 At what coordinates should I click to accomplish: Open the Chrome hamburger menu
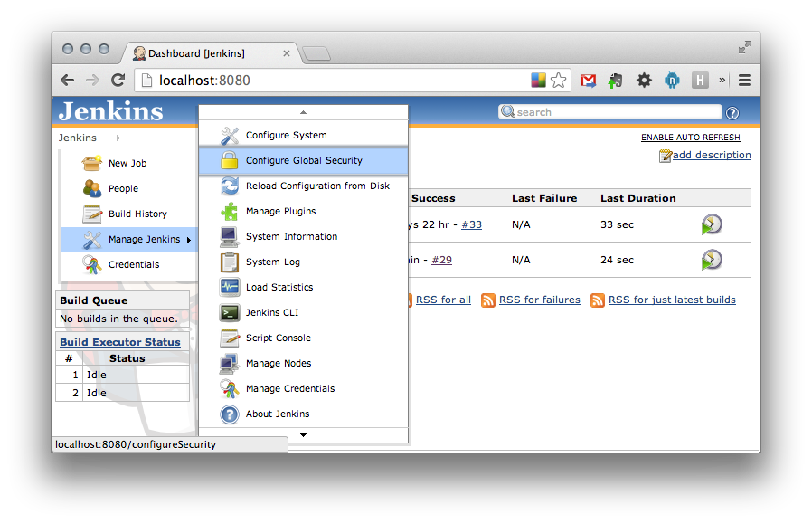[x=744, y=81]
